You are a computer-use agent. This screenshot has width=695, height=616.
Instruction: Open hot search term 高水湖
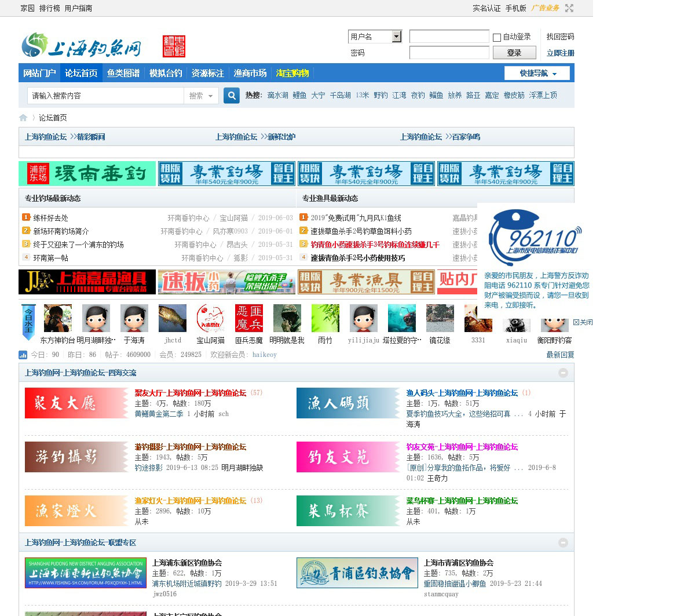click(x=278, y=95)
